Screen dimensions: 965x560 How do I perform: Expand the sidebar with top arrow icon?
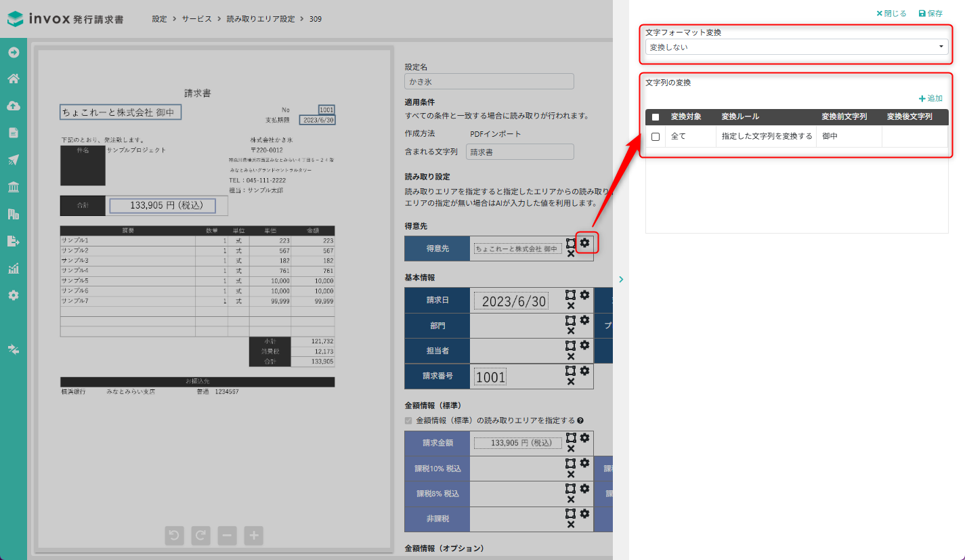click(x=13, y=52)
